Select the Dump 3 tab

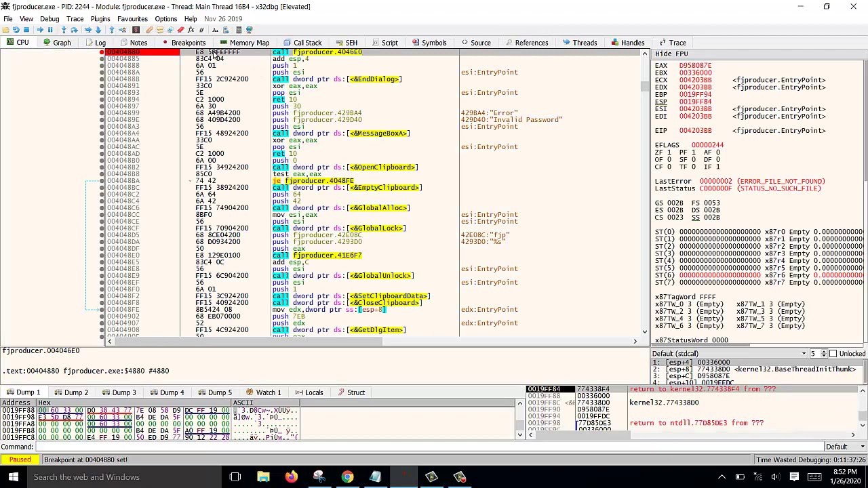click(119, 392)
